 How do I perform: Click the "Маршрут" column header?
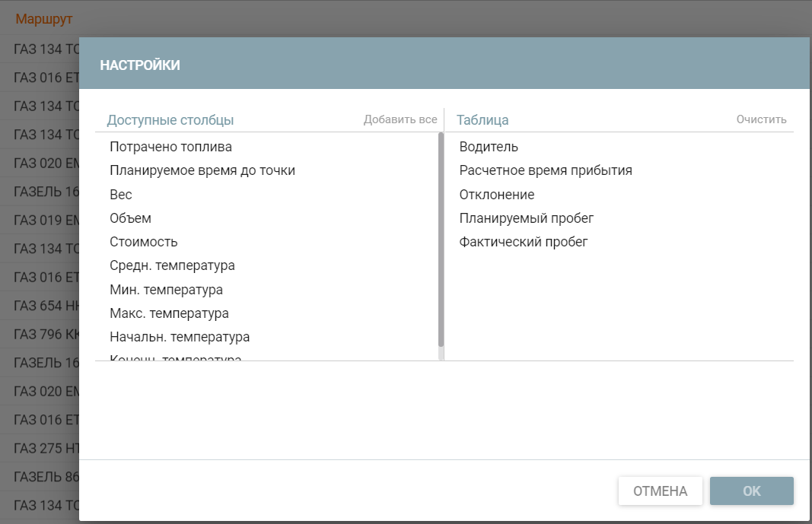click(43, 18)
